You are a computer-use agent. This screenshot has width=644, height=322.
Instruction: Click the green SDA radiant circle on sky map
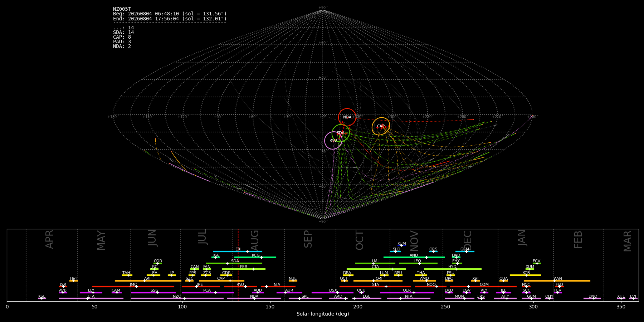pyautogui.click(x=341, y=133)
